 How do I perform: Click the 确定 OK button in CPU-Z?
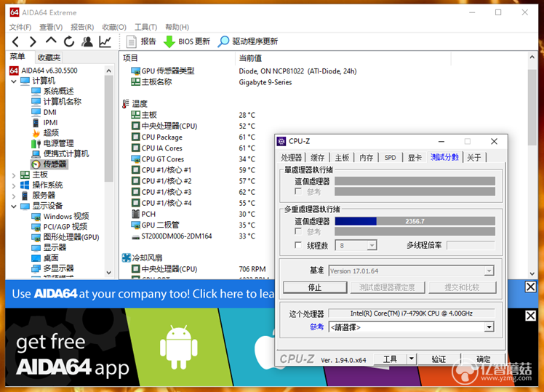484,359
